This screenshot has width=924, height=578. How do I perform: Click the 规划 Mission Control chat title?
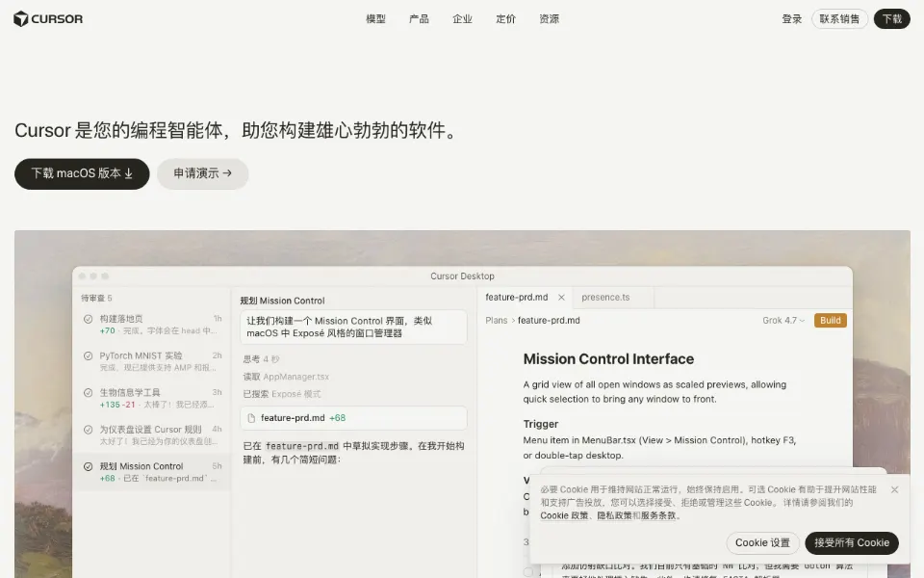282,301
